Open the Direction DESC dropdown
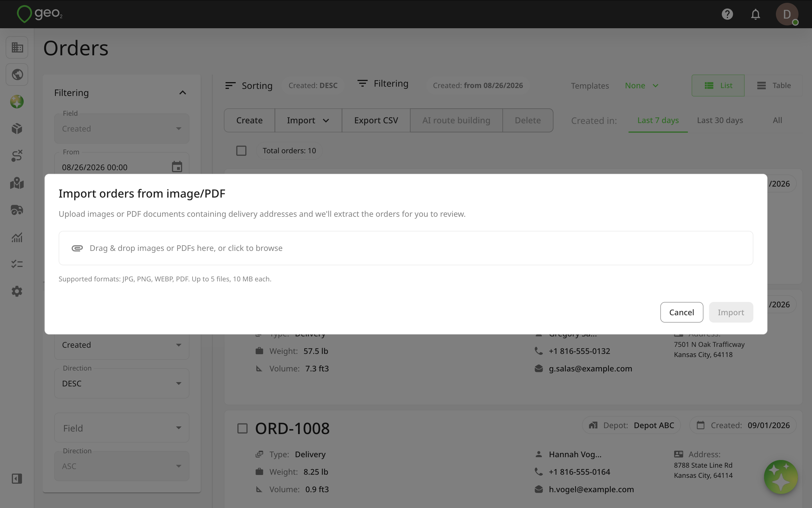 click(122, 383)
